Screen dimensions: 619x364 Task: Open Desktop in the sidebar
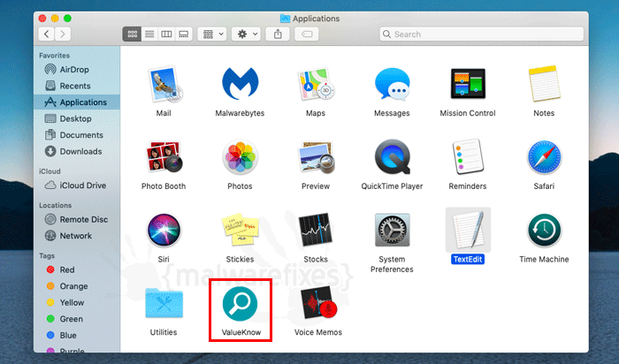point(77,118)
